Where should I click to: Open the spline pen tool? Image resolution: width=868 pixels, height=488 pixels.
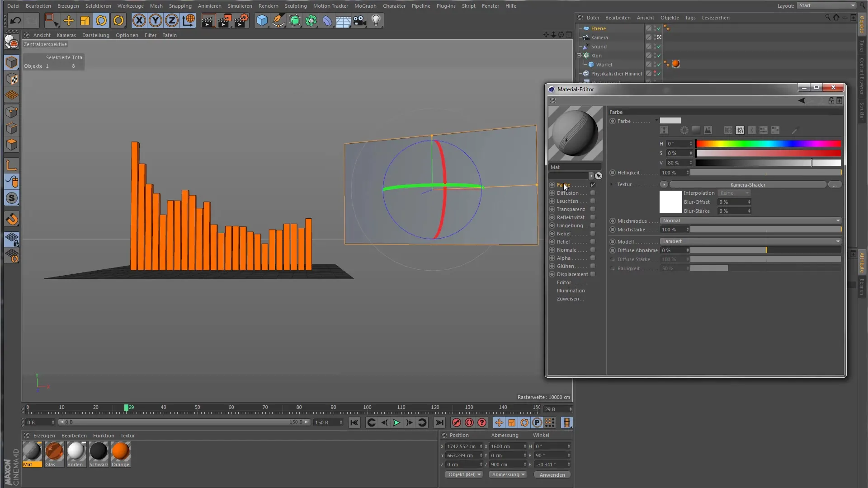coord(278,20)
